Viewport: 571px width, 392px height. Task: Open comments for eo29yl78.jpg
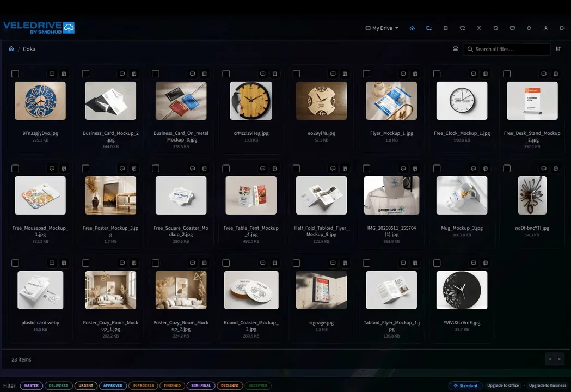[333, 74]
